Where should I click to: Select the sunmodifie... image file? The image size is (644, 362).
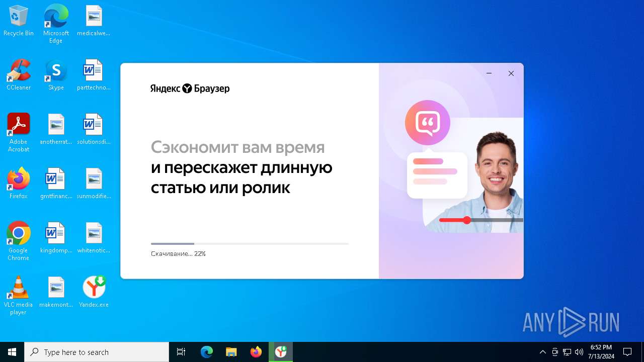coord(94,184)
